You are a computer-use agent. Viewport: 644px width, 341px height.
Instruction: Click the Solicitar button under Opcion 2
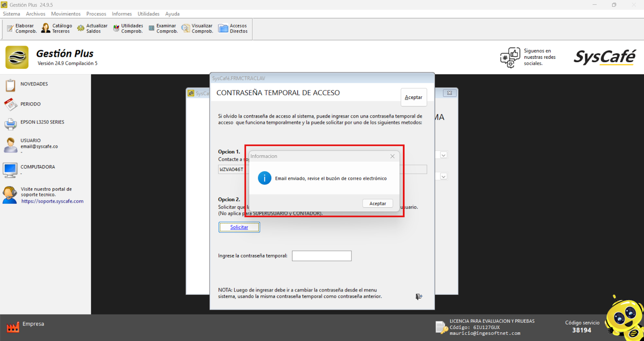click(239, 227)
